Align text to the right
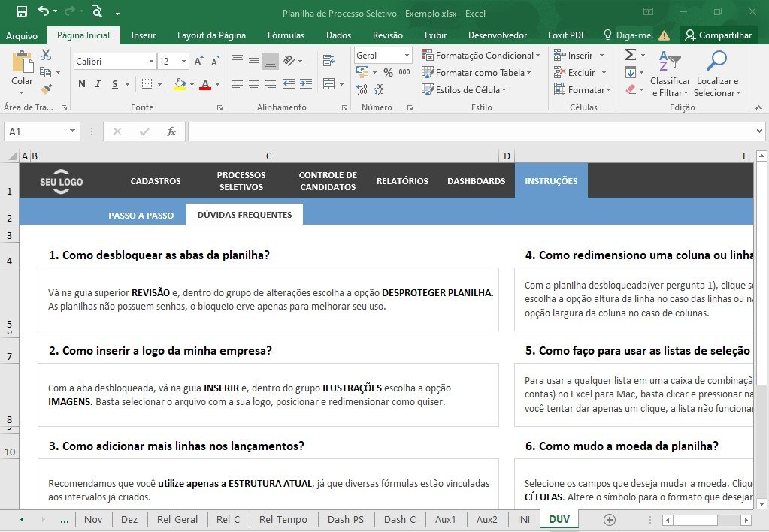Image resolution: width=769 pixels, height=532 pixels. point(270,84)
